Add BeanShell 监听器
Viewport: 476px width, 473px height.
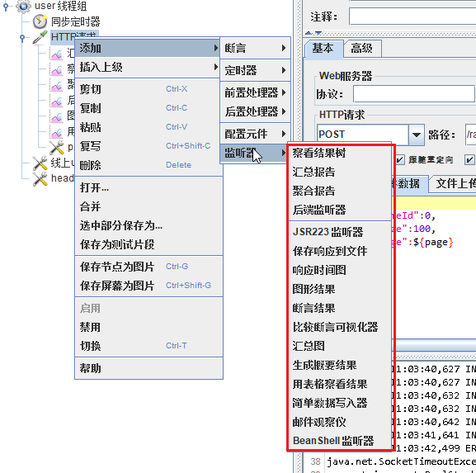tap(340, 441)
